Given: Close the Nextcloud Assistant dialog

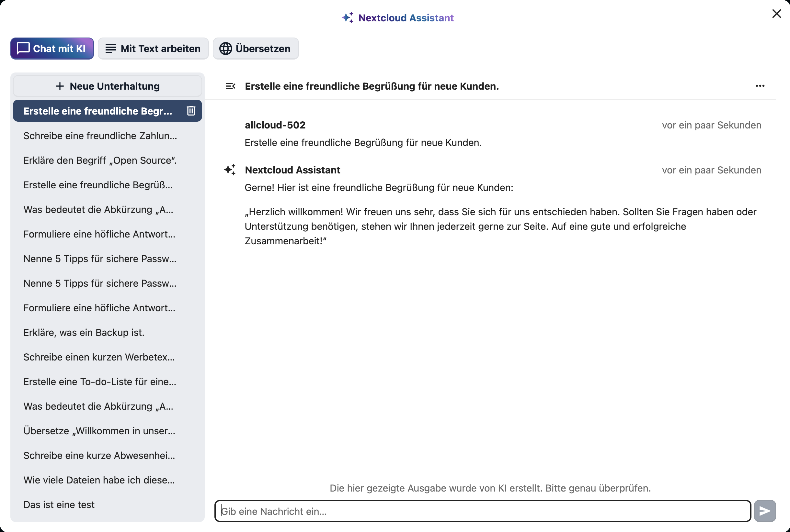Looking at the screenshot, I should (776, 14).
